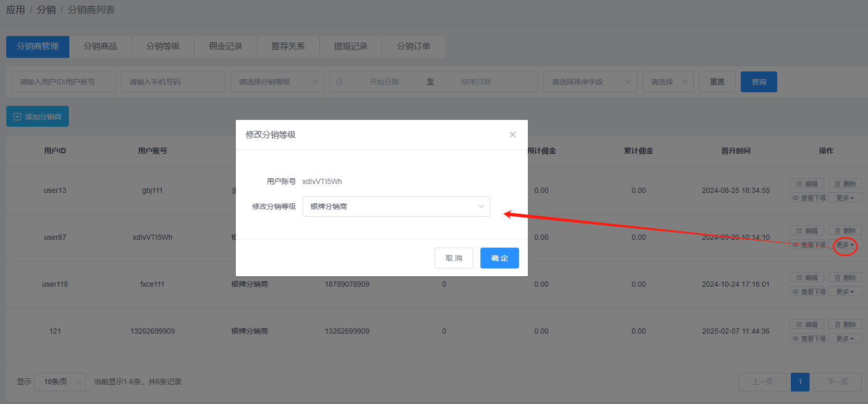Image resolution: width=868 pixels, height=404 pixels.
Task: Click 编辑 icon for user13 row
Action: [x=800, y=184]
